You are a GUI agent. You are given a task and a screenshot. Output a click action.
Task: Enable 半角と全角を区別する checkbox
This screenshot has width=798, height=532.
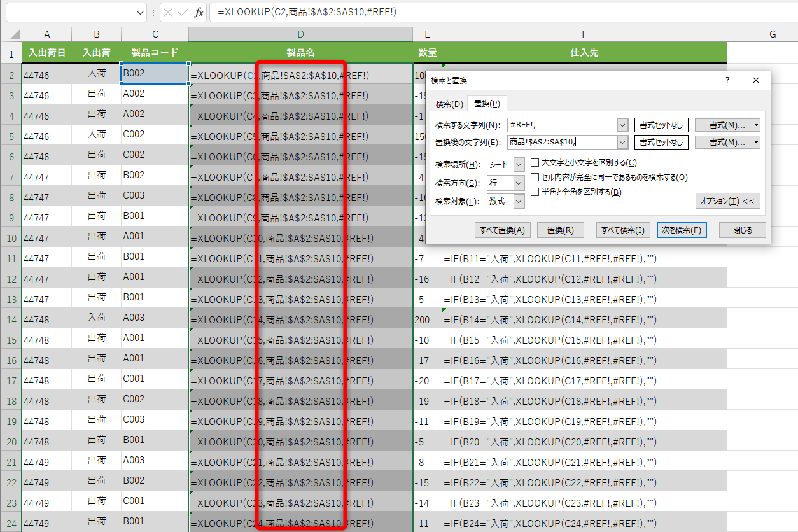coord(535,192)
